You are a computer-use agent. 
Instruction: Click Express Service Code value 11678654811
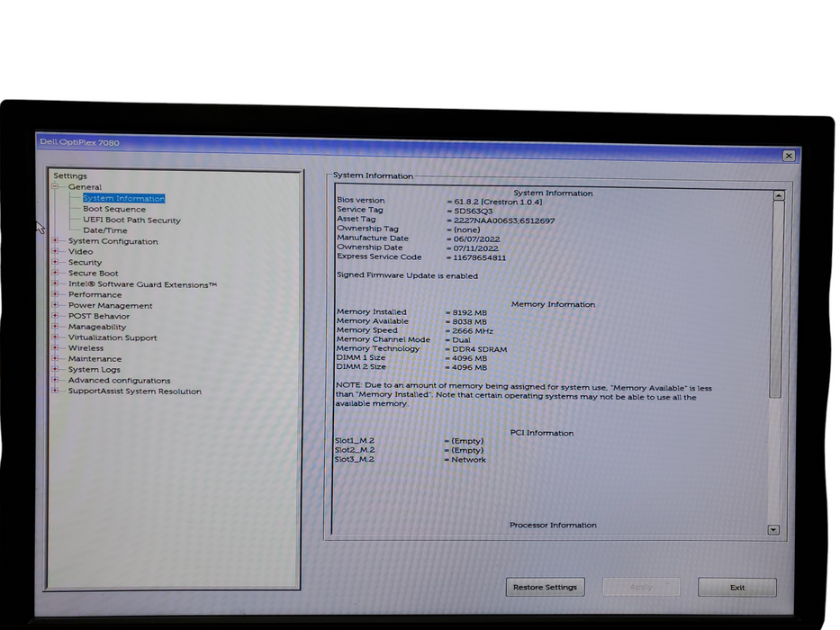tap(480, 257)
